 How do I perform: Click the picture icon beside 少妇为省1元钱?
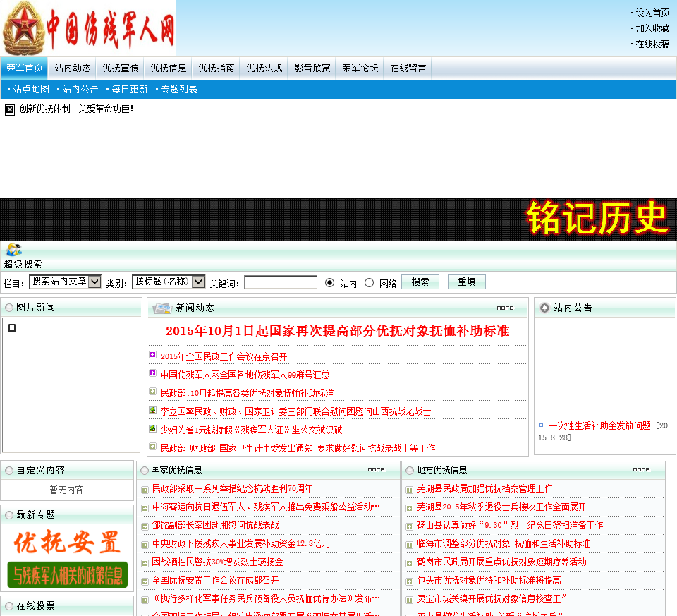152,428
